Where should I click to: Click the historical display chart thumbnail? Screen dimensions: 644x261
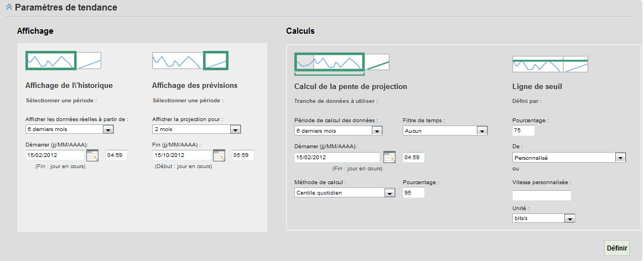pos(64,60)
